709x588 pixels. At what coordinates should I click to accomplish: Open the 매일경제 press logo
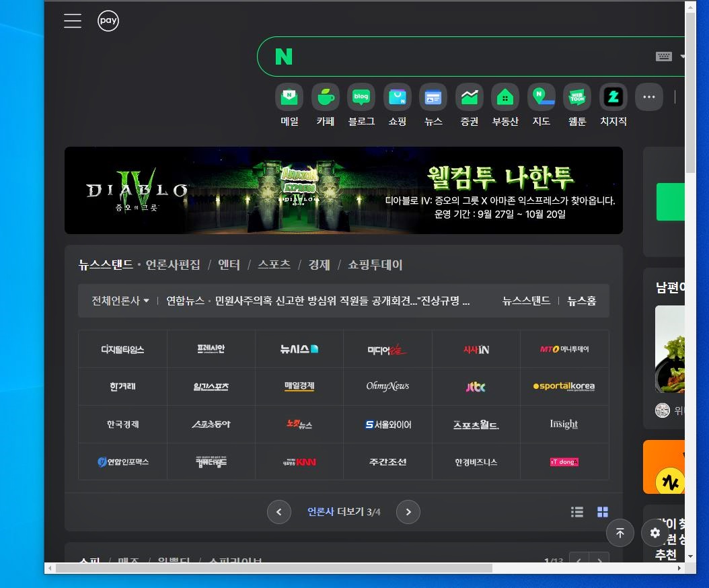(299, 387)
